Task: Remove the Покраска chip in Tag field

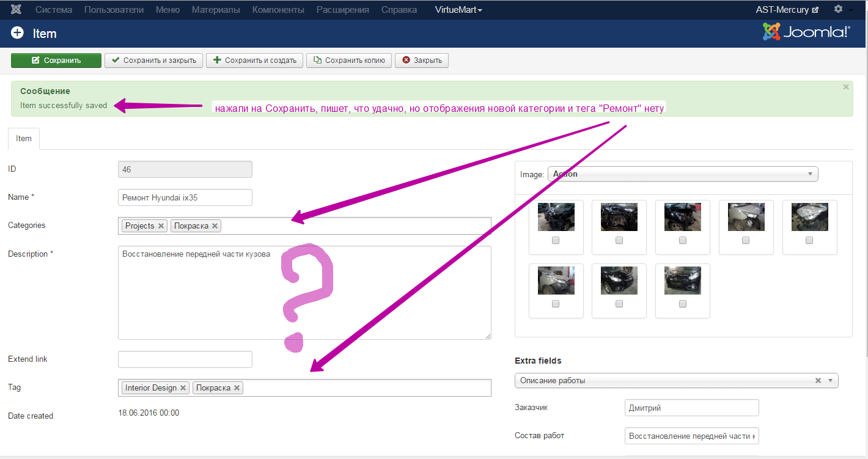Action: [x=237, y=388]
